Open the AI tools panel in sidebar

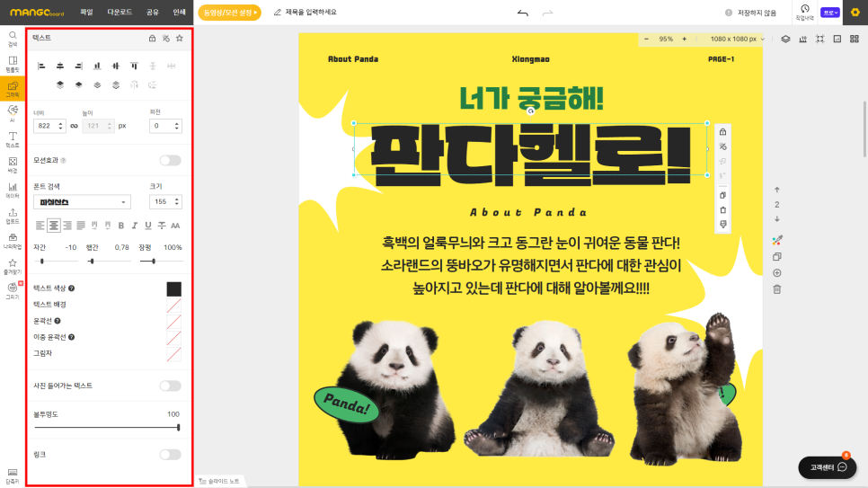tap(13, 113)
